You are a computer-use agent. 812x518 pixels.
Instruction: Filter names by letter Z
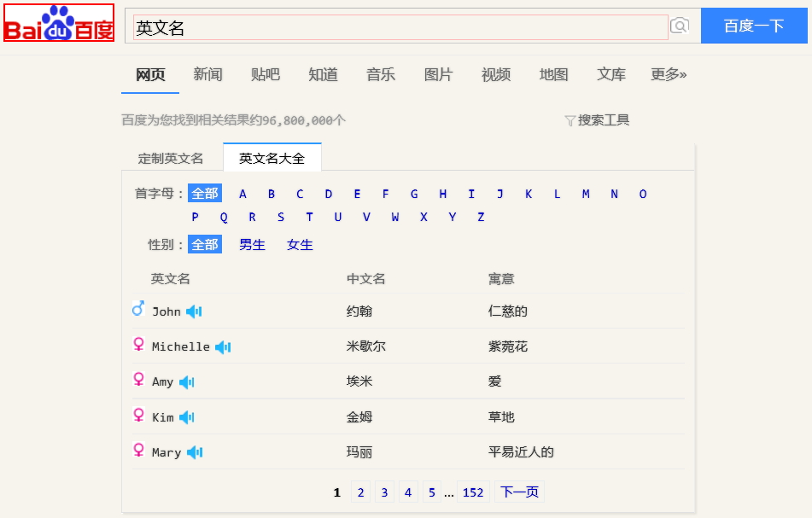point(481,217)
